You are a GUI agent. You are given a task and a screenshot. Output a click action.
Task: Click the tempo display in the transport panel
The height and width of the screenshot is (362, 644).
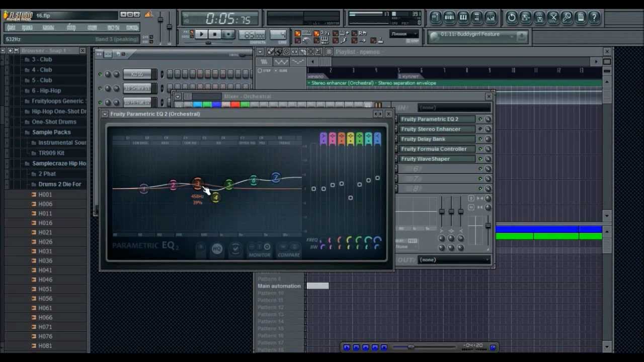253,35
